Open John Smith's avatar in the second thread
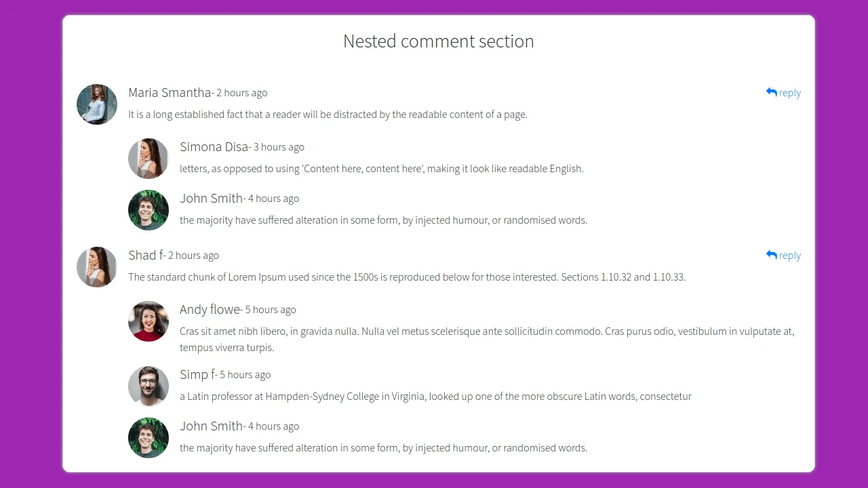Viewport: 868px width, 488px height. 148,437
